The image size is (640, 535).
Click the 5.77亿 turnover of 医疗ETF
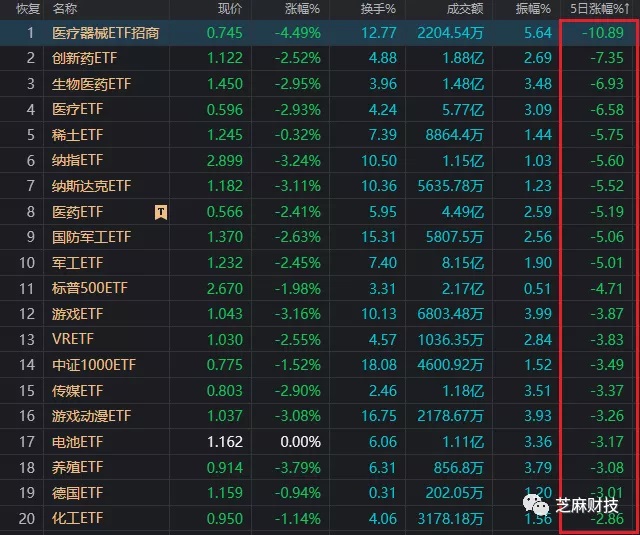tap(463, 109)
